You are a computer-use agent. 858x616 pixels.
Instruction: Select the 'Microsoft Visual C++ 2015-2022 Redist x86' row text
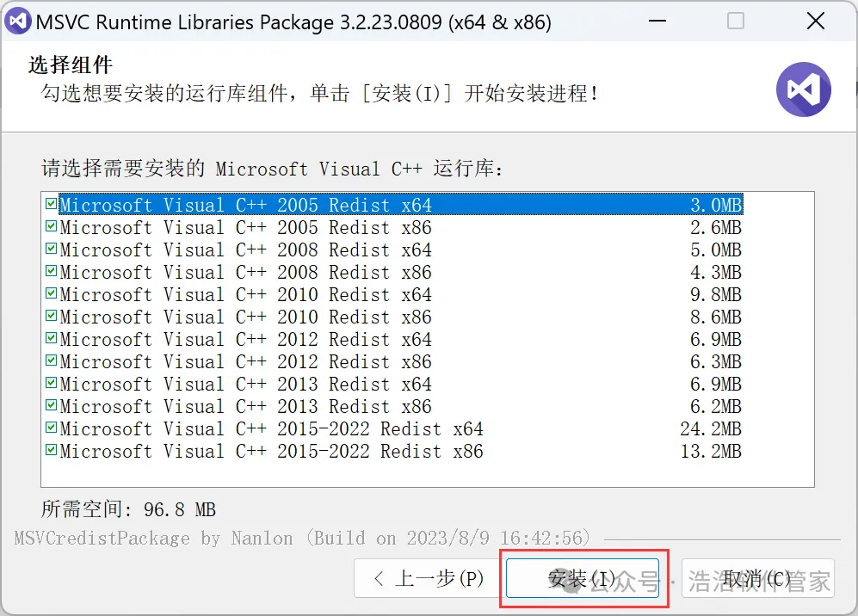271,452
